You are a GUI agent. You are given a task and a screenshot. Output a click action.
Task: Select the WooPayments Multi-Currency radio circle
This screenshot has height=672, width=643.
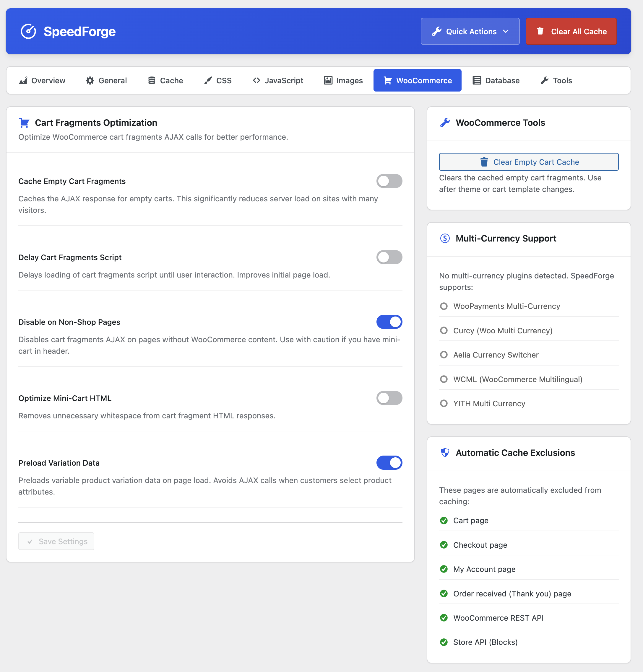(444, 306)
